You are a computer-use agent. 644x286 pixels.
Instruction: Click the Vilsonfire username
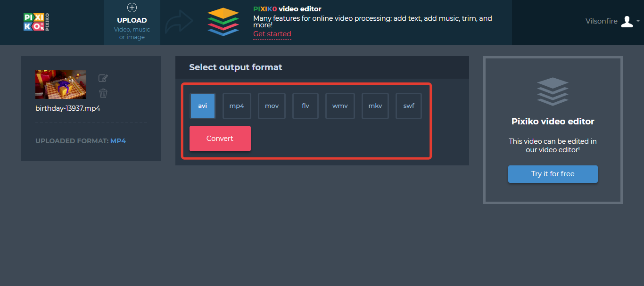602,21
